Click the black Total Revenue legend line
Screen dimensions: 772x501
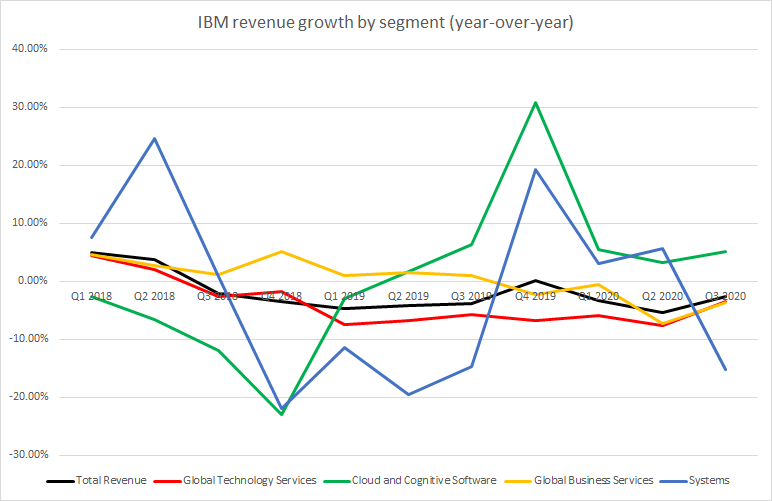click(x=61, y=481)
